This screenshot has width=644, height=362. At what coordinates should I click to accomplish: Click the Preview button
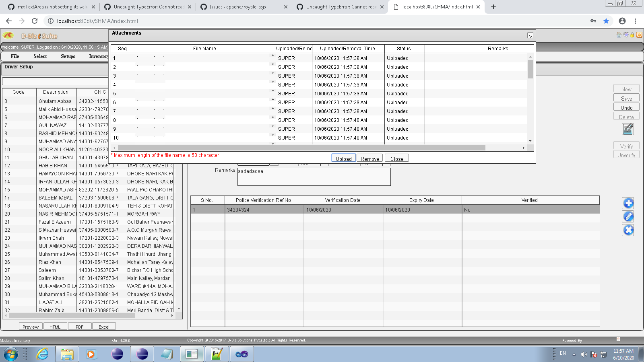pos(31,327)
